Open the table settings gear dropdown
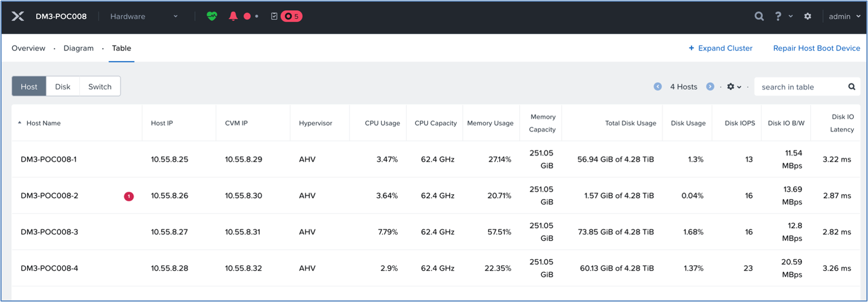Viewport: 868px width, 302px height. pyautogui.click(x=734, y=87)
